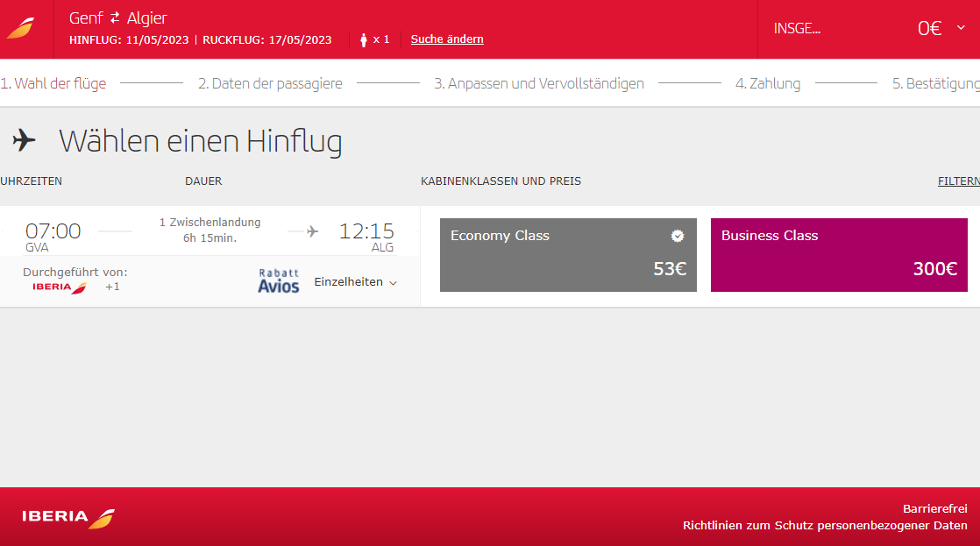Expand the Insgesamt price summary chevron
The image size is (980, 546).
coord(962,27)
